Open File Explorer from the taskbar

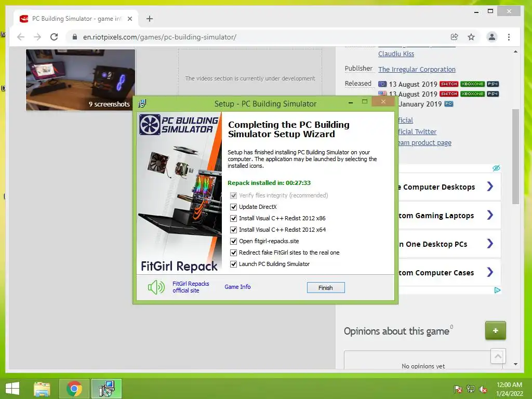pyautogui.click(x=42, y=389)
